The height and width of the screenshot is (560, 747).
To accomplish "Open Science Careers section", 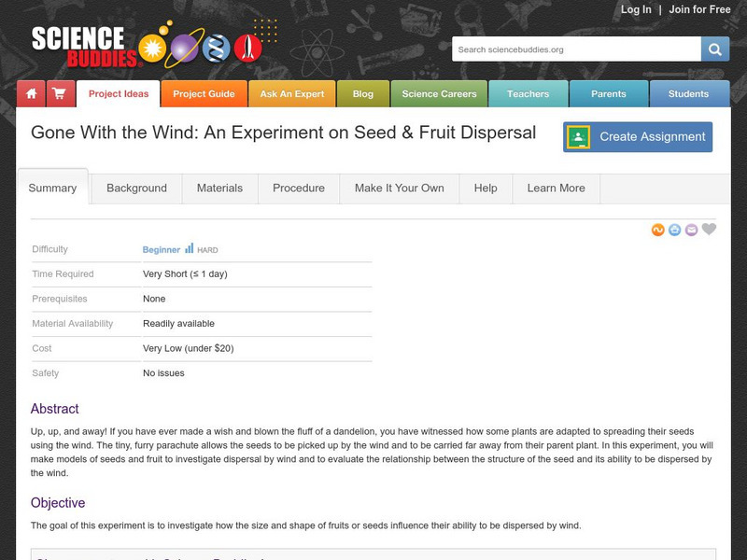I will pyautogui.click(x=439, y=94).
